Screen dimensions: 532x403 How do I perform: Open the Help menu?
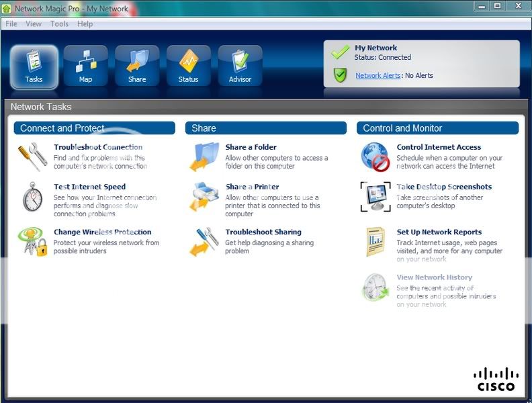pyautogui.click(x=85, y=24)
